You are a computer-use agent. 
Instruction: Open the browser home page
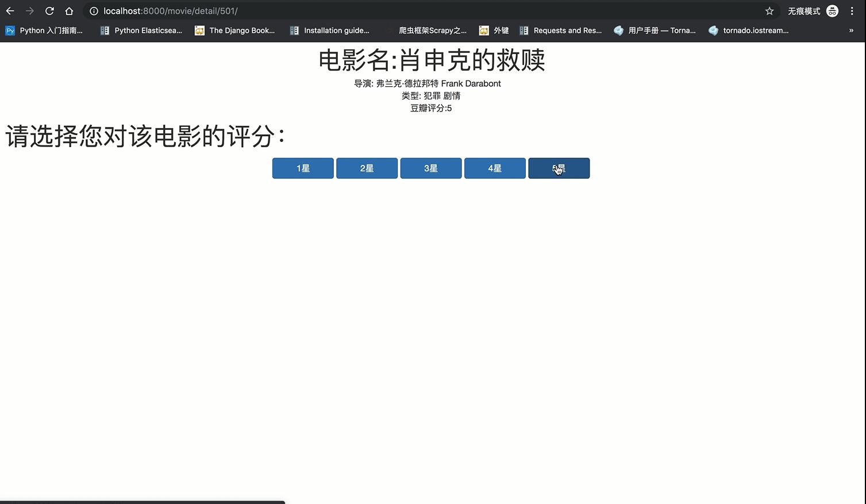[69, 11]
